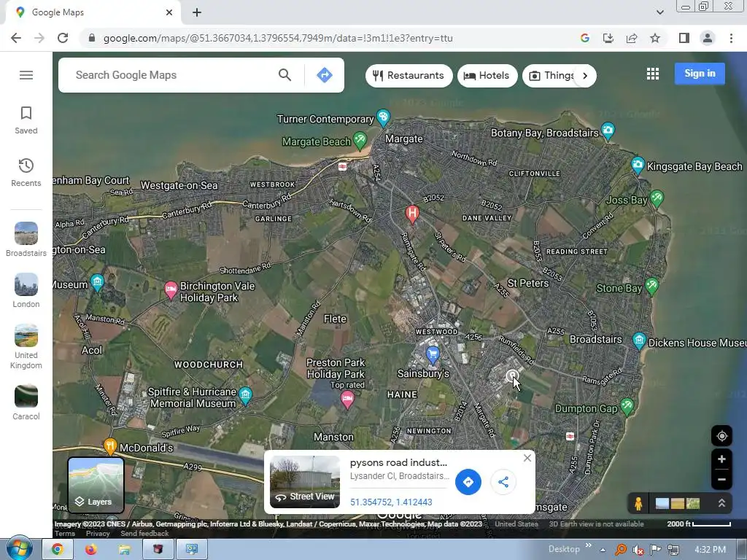Viewport: 747px width, 560px height.
Task: Open Windows Start menu
Action: pos(19,549)
